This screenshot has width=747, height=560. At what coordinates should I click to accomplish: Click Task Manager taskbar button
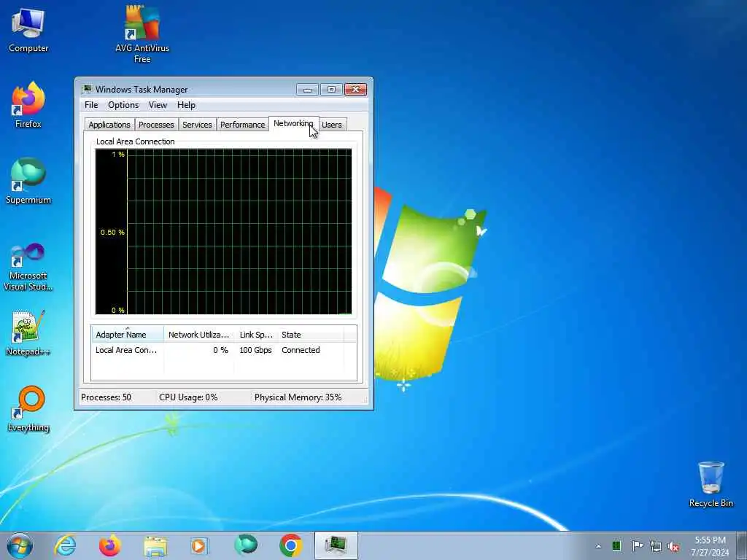click(336, 545)
